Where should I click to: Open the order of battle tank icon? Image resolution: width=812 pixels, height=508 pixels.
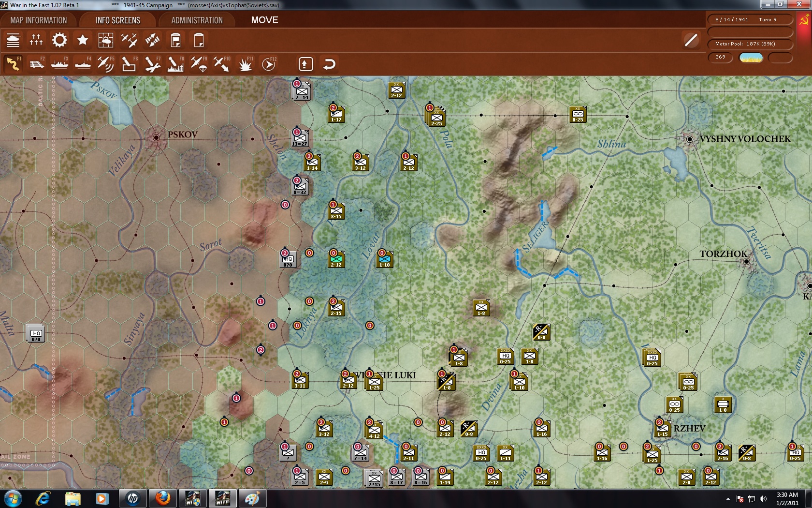click(x=13, y=40)
